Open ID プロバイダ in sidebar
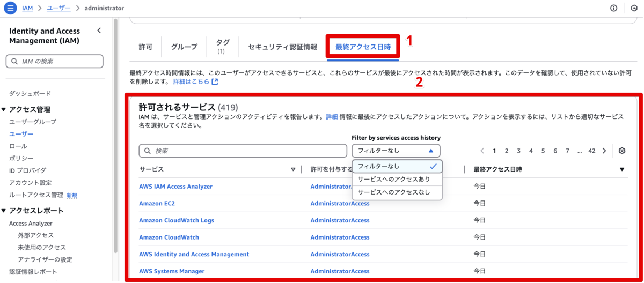 point(27,170)
